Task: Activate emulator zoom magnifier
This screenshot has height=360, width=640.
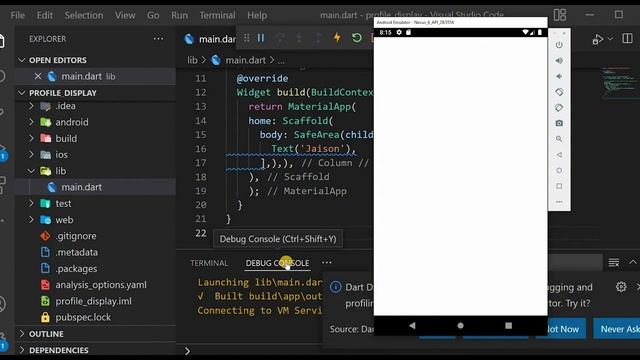Action: 559,139
